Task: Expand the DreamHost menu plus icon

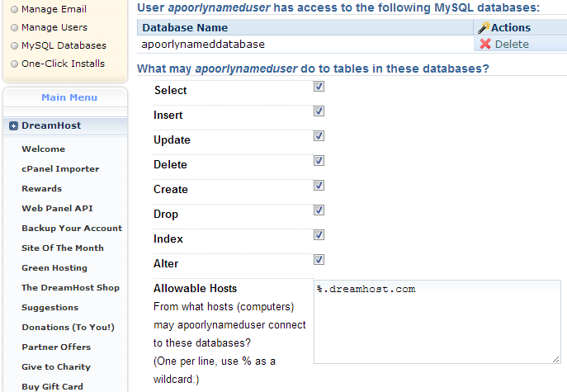Action: click(13, 125)
